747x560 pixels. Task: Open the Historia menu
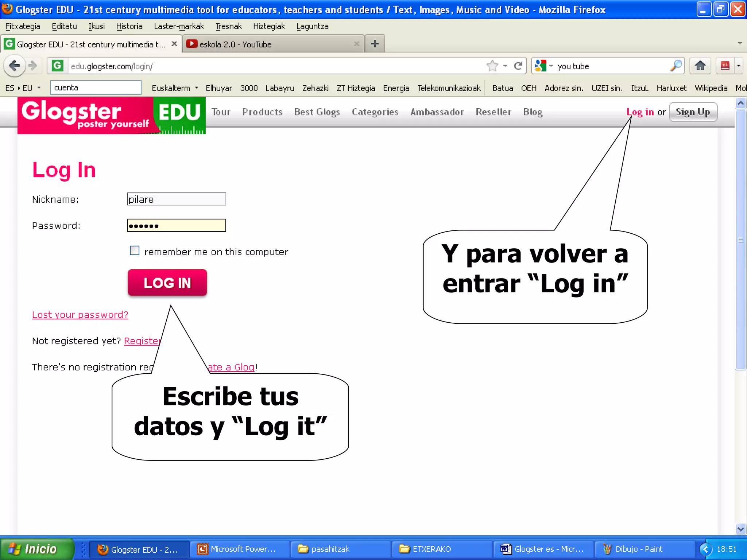(129, 26)
